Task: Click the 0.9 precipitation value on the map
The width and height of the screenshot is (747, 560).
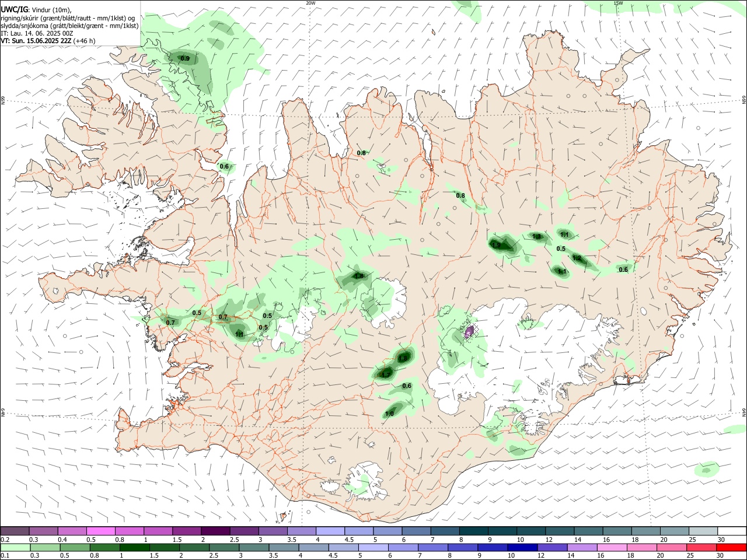Action: coord(185,58)
